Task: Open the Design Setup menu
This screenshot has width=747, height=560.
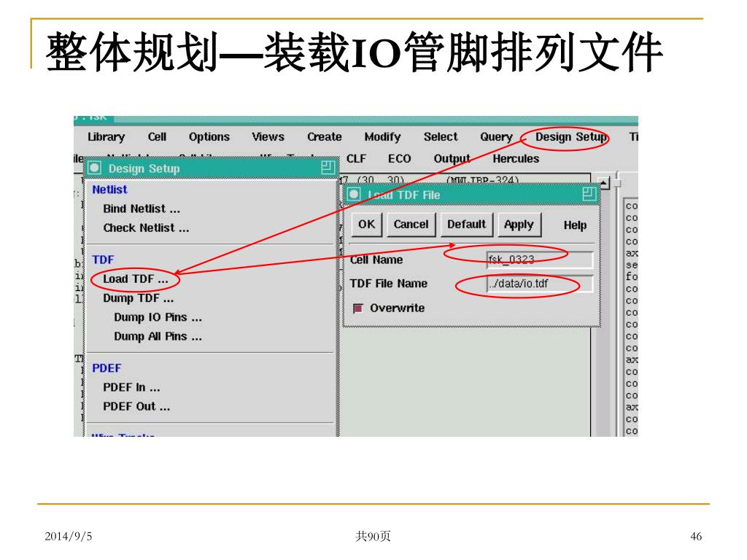Action: click(570, 137)
